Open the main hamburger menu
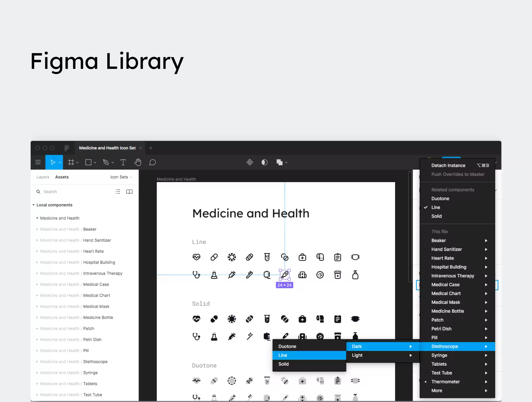The image size is (532, 402). (38, 162)
